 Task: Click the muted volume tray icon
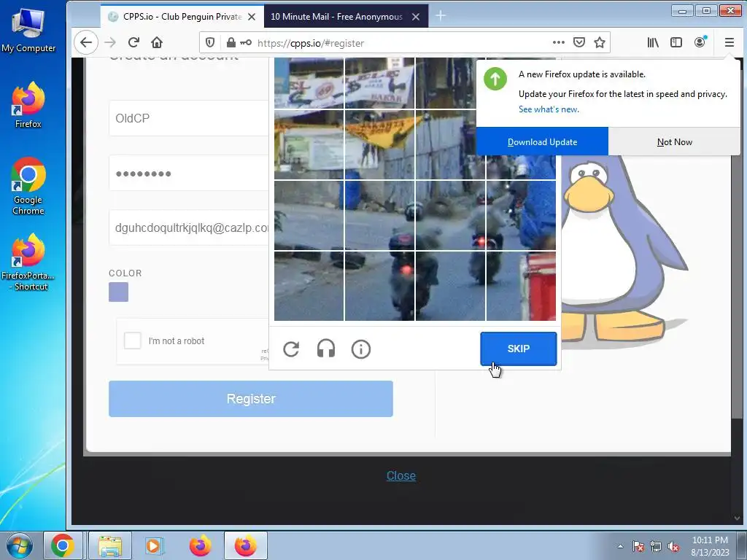pyautogui.click(x=673, y=546)
